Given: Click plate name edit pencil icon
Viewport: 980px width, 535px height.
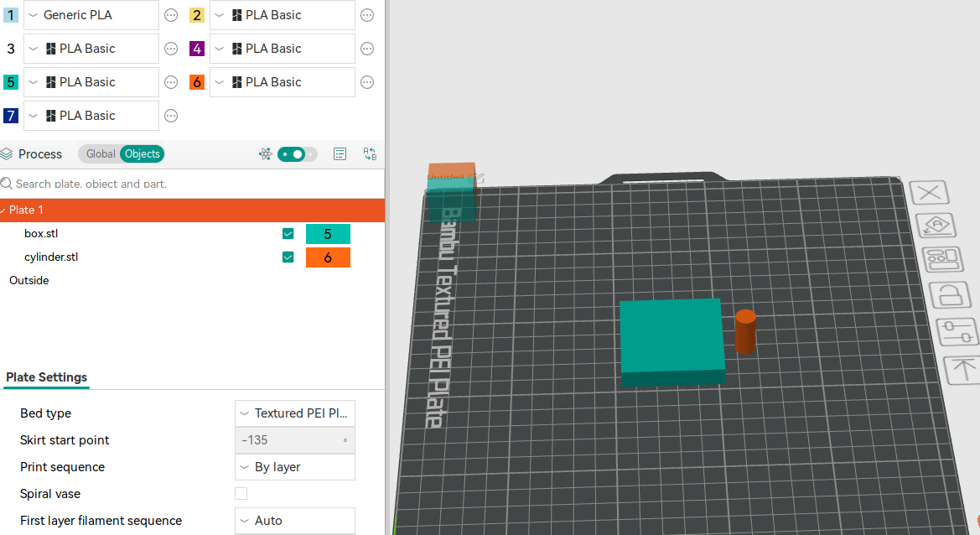Looking at the screenshot, I should (477, 179).
